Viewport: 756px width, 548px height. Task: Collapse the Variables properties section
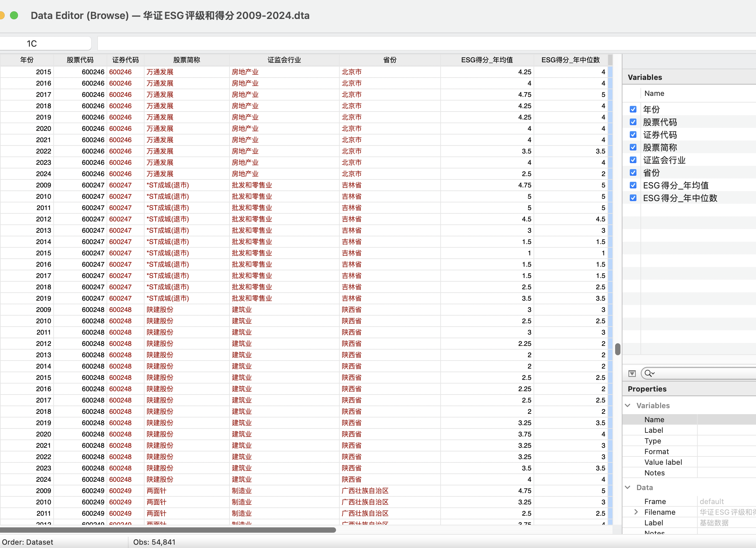tap(628, 406)
